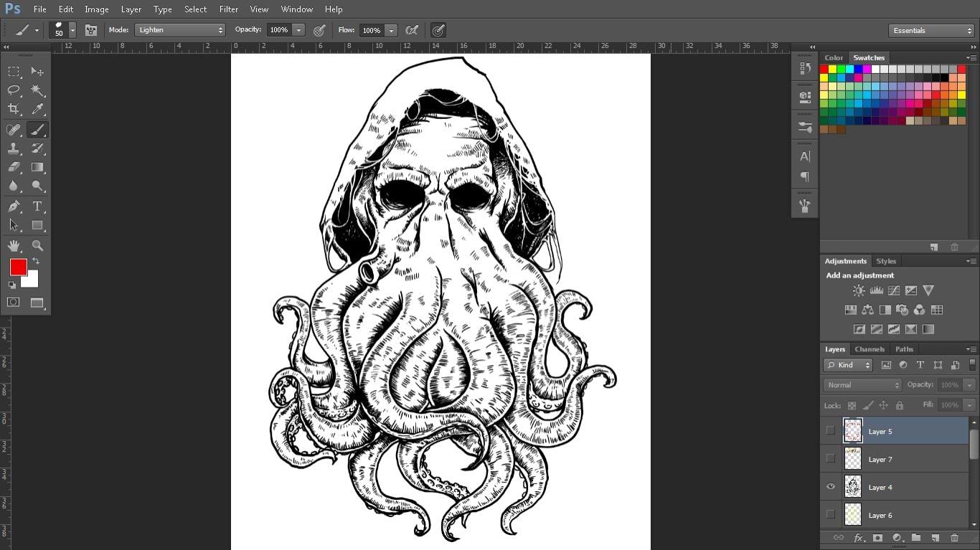Select the Horizontal Type tool
The image size is (980, 550).
(x=37, y=207)
